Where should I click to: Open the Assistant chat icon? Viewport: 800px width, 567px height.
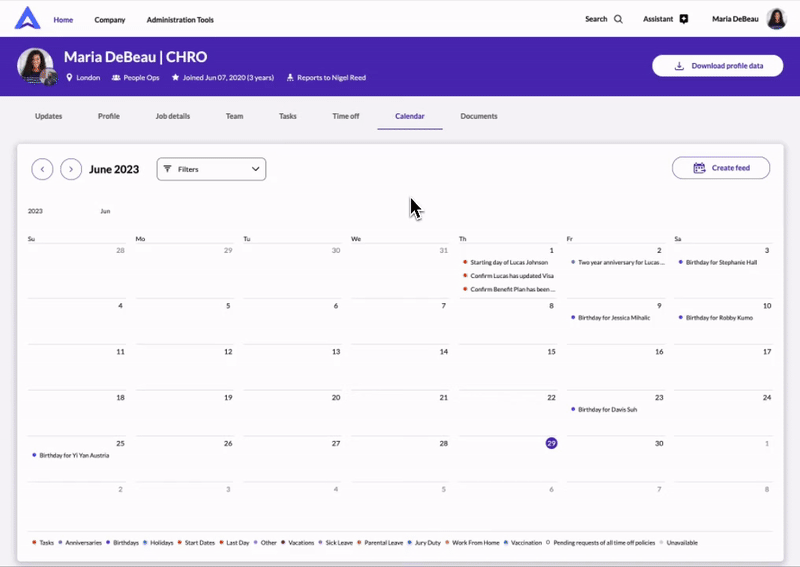[x=684, y=19]
